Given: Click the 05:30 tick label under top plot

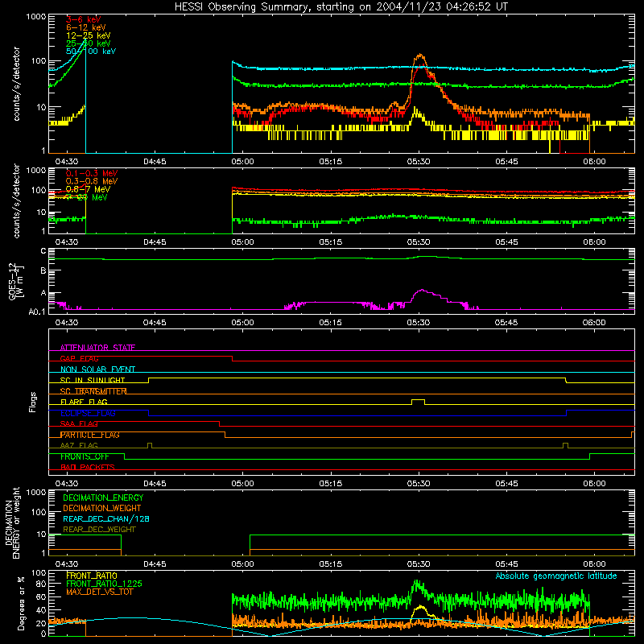Looking at the screenshot, I should tap(419, 162).
